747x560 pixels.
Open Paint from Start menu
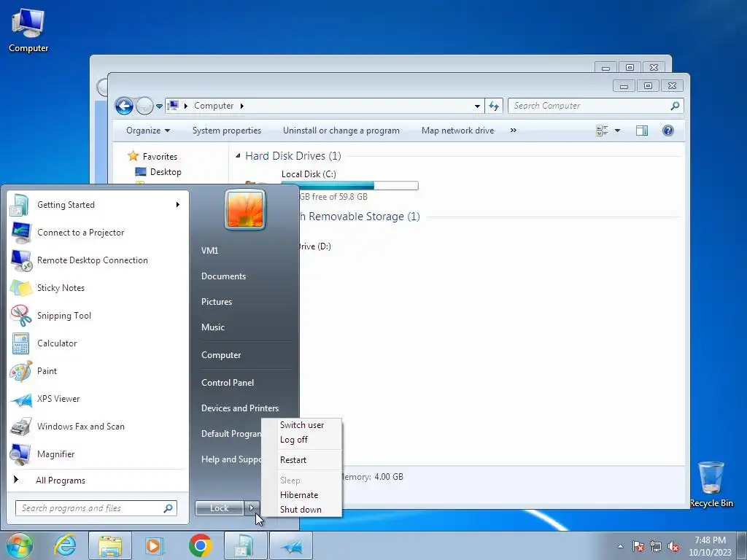coord(97,371)
